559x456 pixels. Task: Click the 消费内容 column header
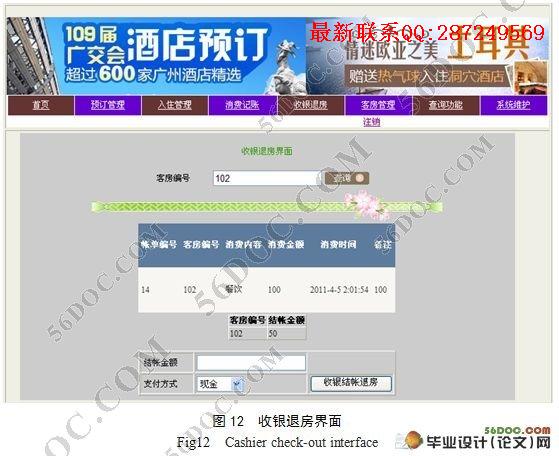click(243, 245)
